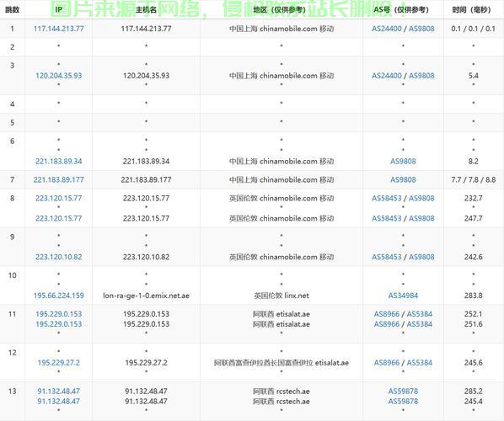504x421 pixels.
Task: Open AS24400 link in hop 1 row
Action: (387, 29)
